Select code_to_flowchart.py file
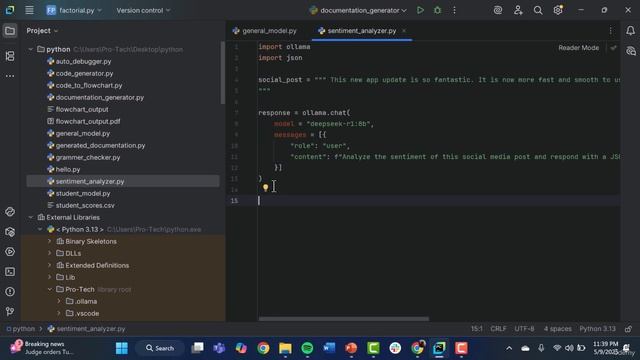Image resolution: width=640 pixels, height=360 pixels. click(x=89, y=85)
